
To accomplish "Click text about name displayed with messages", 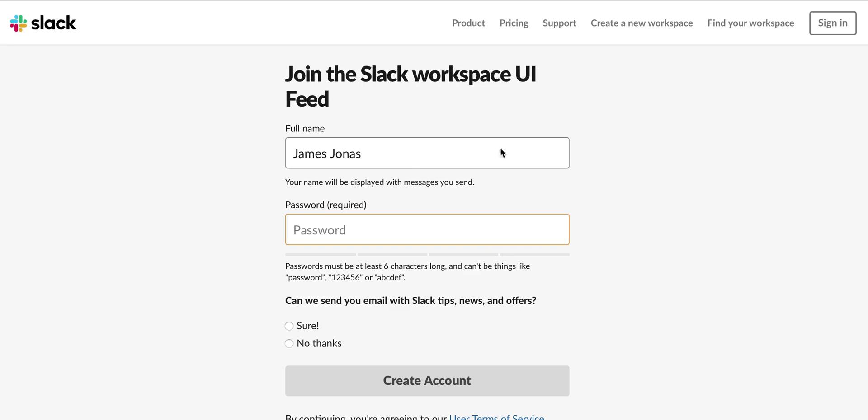I will click(x=379, y=182).
